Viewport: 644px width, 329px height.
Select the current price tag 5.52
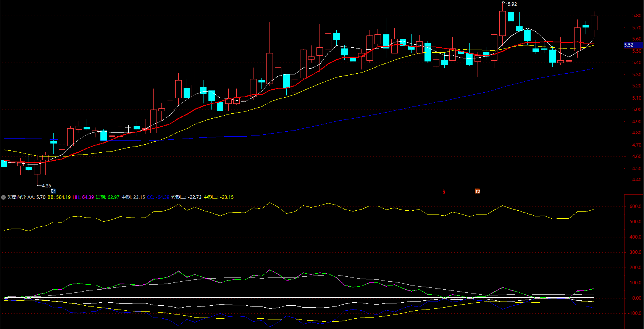pos(634,45)
